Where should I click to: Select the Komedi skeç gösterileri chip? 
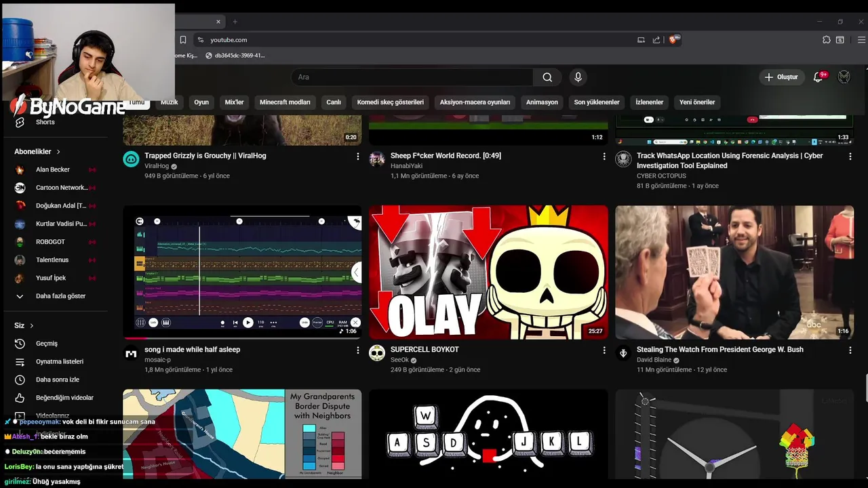click(391, 102)
